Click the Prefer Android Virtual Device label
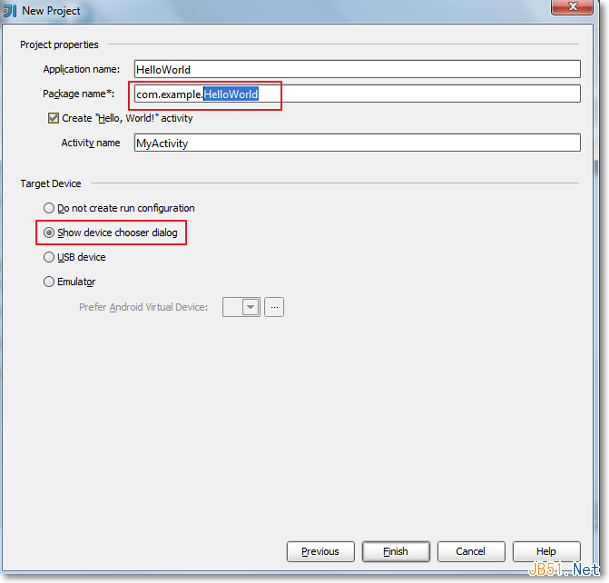This screenshot has height=583, width=609. 144,307
